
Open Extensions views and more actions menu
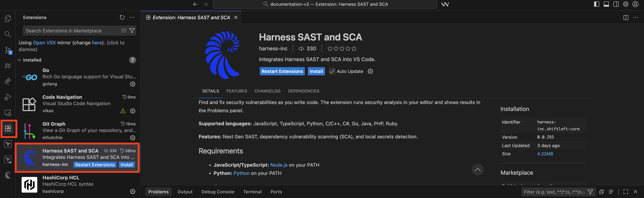point(132,18)
